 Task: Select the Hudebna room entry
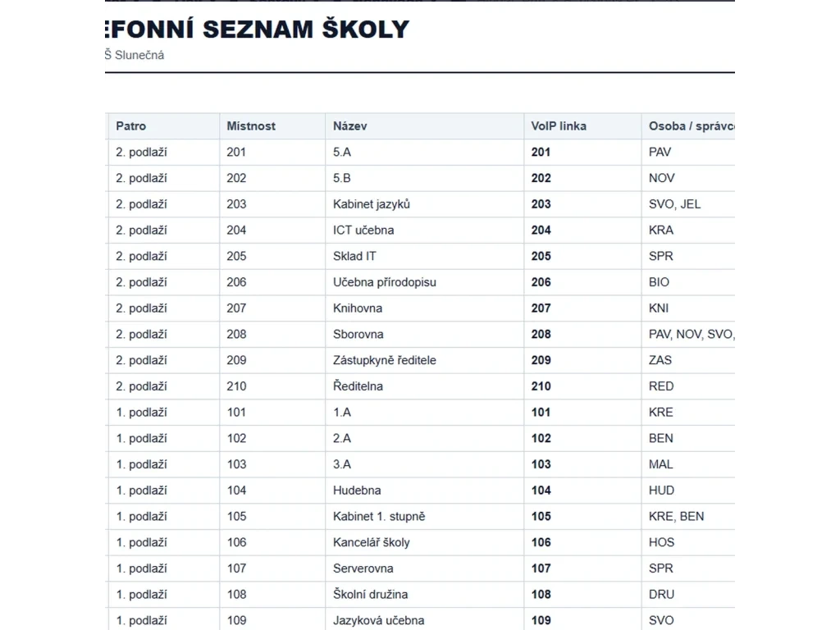(357, 491)
